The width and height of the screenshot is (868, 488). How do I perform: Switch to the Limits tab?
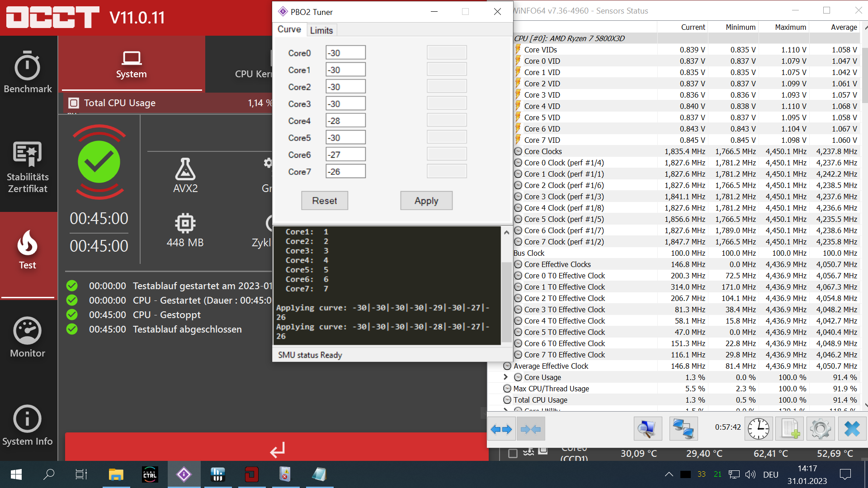(x=321, y=30)
